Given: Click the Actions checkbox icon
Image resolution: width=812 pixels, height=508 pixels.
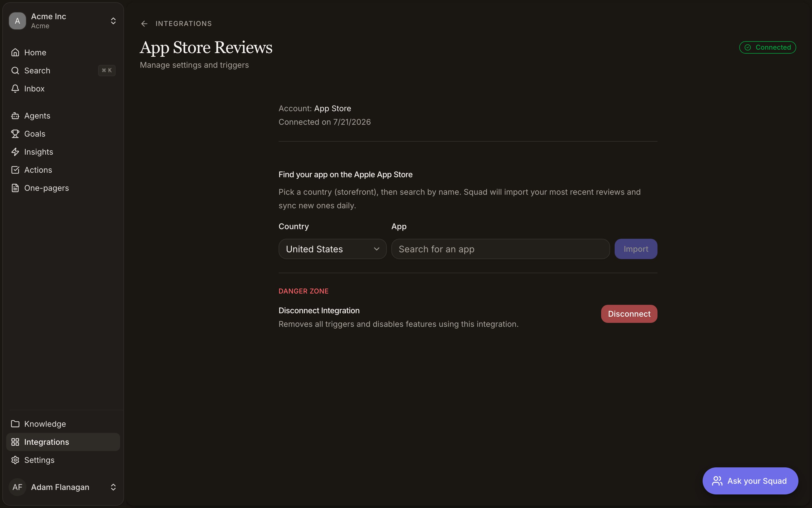Looking at the screenshot, I should pyautogui.click(x=15, y=170).
